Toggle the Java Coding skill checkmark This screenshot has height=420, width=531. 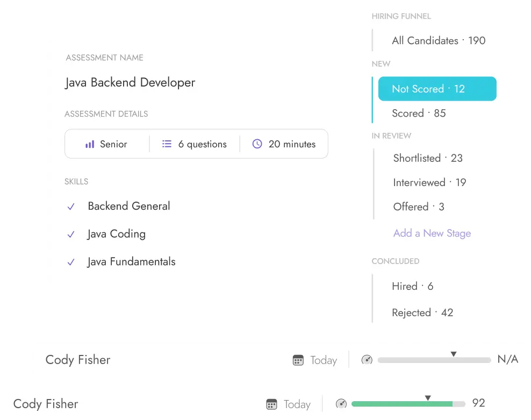click(x=71, y=234)
